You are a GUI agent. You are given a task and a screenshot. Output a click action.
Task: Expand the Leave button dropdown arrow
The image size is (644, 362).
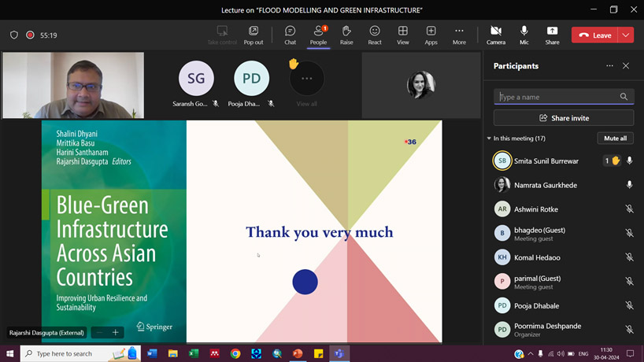(x=626, y=35)
